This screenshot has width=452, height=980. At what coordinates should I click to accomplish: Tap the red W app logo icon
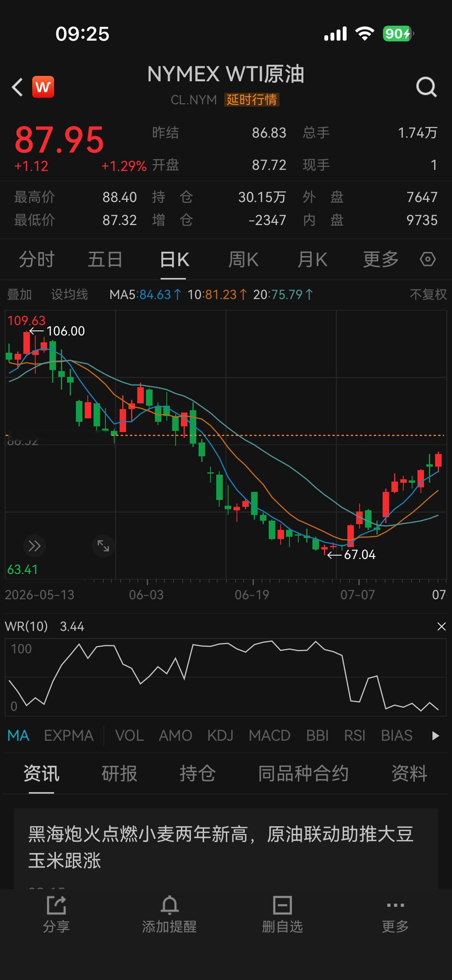43,87
